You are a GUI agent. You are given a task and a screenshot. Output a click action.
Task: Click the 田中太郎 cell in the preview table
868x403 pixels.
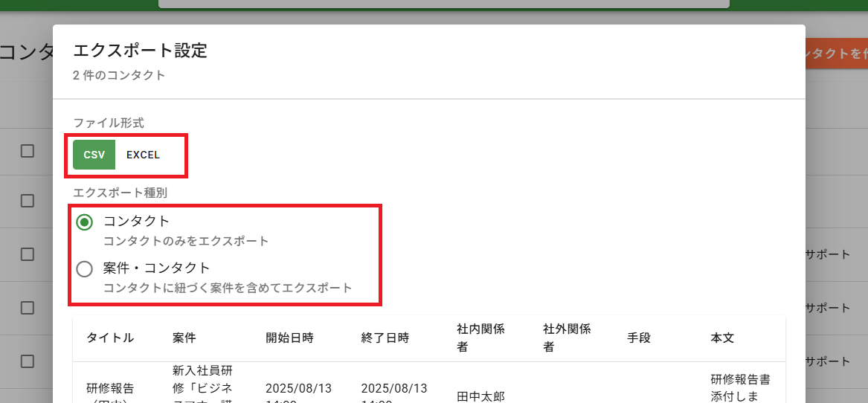[x=480, y=396]
